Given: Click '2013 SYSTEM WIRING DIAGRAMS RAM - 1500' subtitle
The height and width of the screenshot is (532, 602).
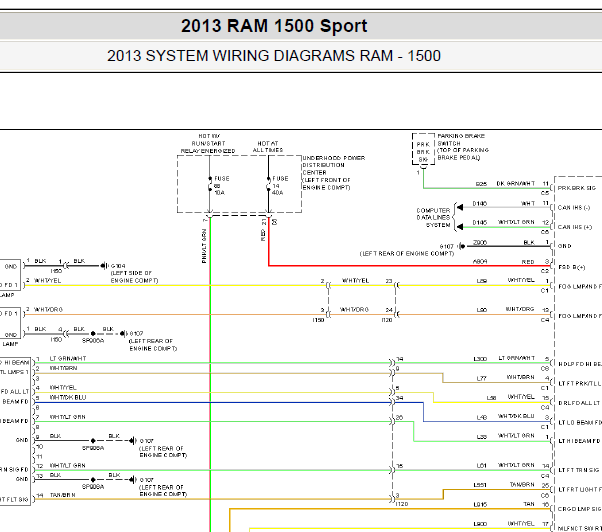Looking at the screenshot, I should pos(274,56).
